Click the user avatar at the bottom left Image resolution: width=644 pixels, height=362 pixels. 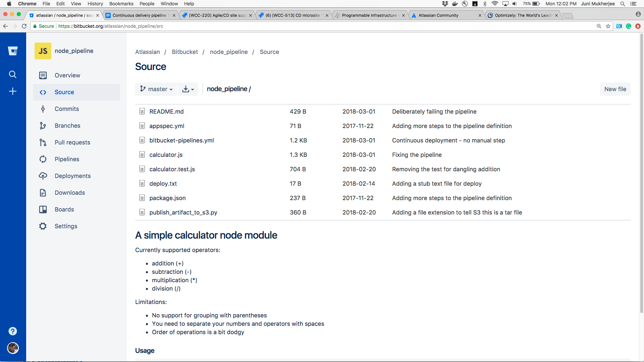[13, 348]
